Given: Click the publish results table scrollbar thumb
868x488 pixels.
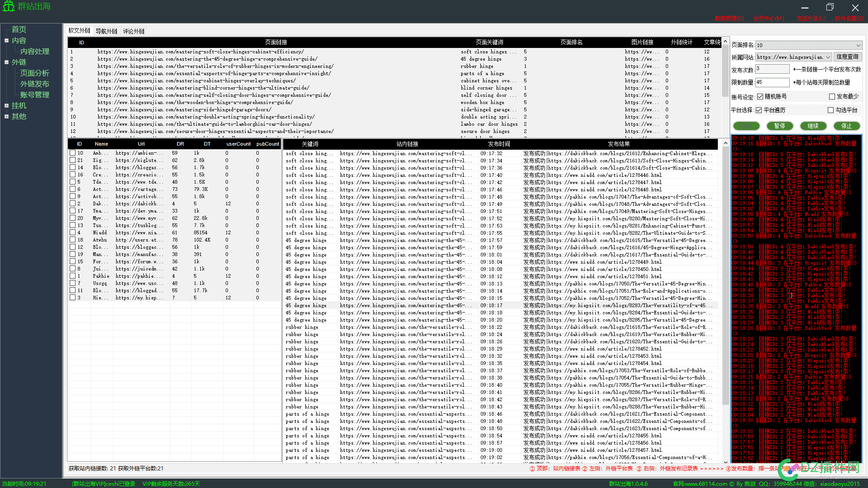Looking at the screenshot, I should [x=725, y=276].
